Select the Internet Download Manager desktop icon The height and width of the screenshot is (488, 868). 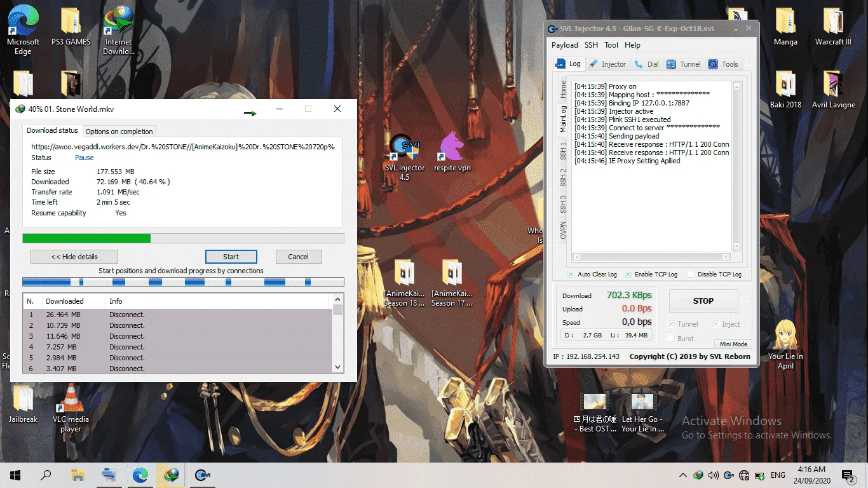point(118,31)
